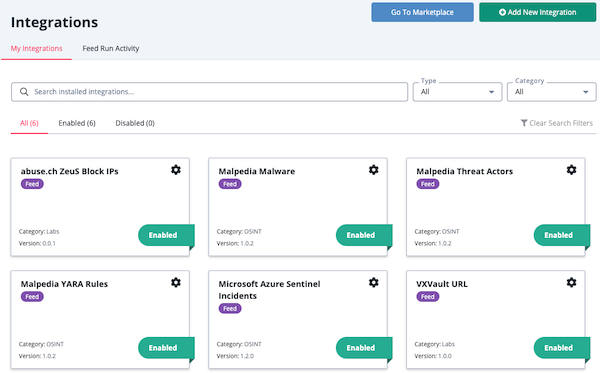Viewport: 600px width, 373px height.
Task: Click the Microsoft Azure Sentinel Incidents title
Action: tap(269, 290)
